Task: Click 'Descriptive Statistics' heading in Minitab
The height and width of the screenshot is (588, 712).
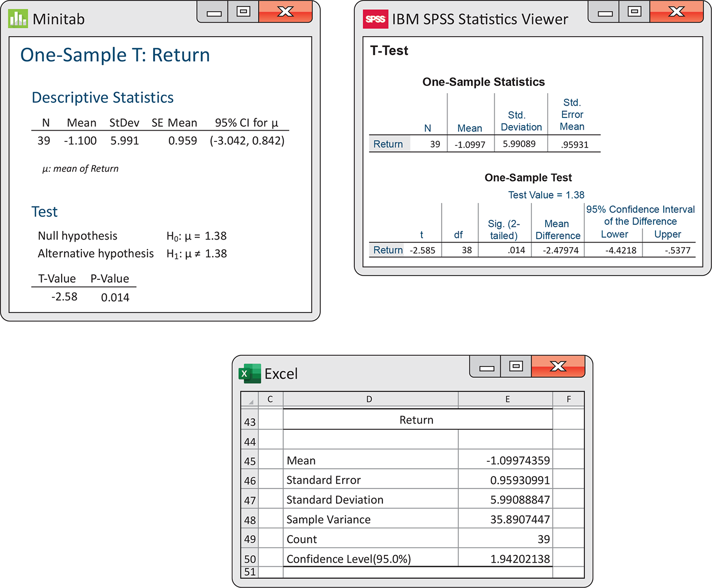Action: click(103, 97)
